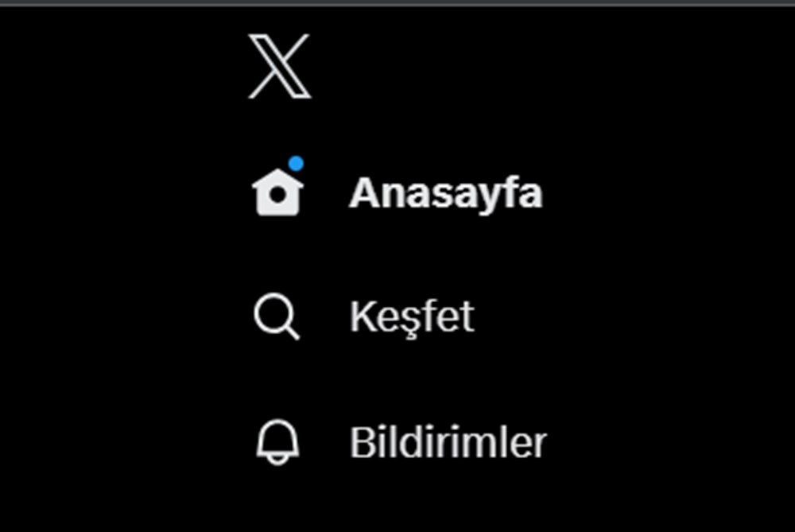Return to the feed via the X logo
This screenshot has height=532, width=795.
pyautogui.click(x=280, y=65)
